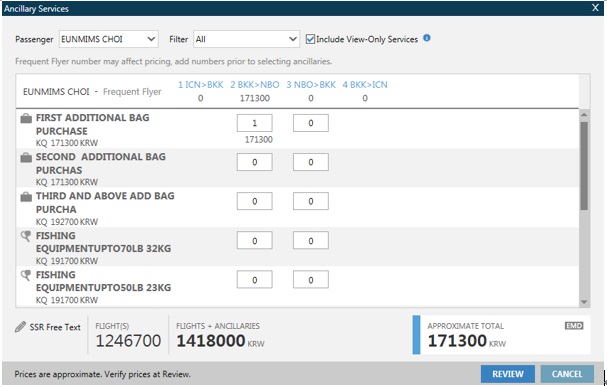Click the racket icon for Fishing Equipment 23KG
607x387 pixels.
26,275
